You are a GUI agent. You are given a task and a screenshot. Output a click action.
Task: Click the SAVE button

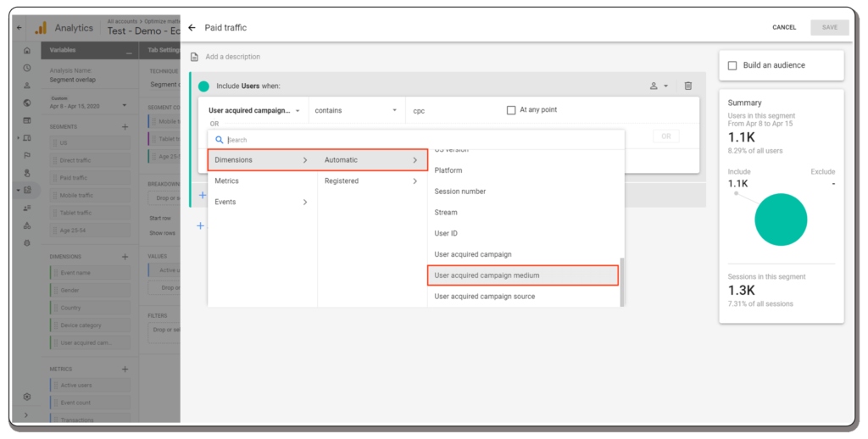829,28
